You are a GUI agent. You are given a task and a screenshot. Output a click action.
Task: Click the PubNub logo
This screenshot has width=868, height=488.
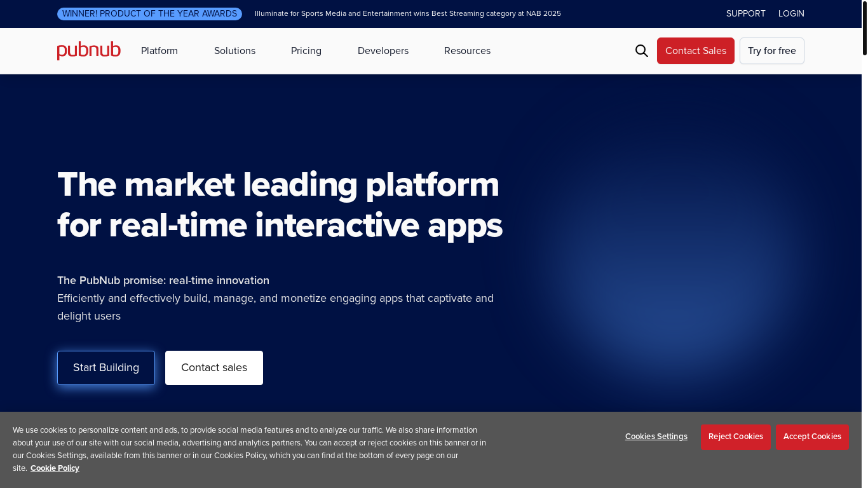[x=89, y=51]
